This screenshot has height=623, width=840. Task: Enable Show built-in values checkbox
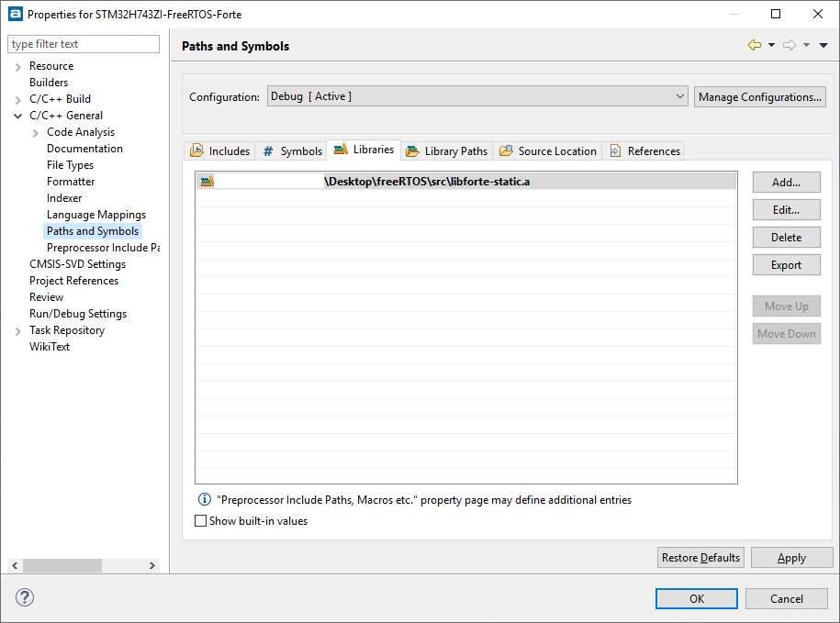pyautogui.click(x=200, y=521)
